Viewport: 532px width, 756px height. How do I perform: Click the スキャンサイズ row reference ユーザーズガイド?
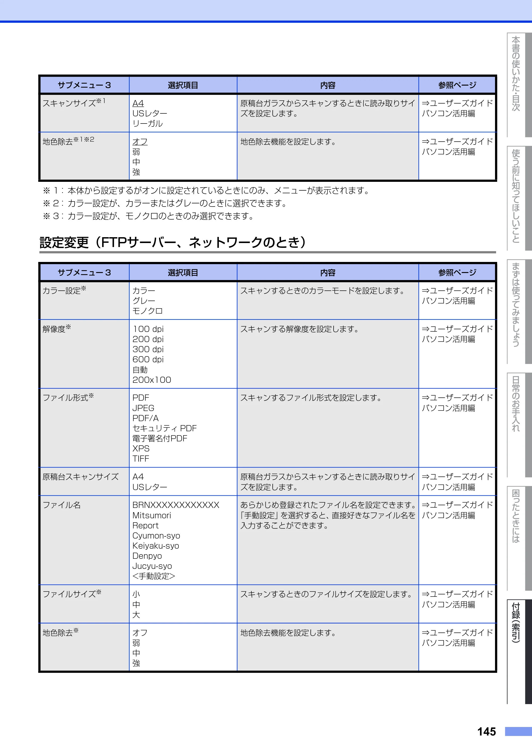(457, 108)
